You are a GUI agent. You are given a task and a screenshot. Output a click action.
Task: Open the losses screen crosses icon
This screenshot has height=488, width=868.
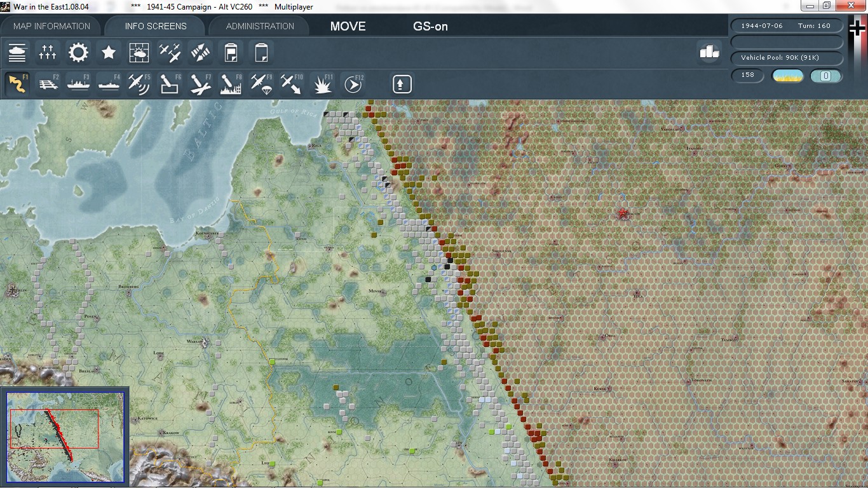coord(48,52)
